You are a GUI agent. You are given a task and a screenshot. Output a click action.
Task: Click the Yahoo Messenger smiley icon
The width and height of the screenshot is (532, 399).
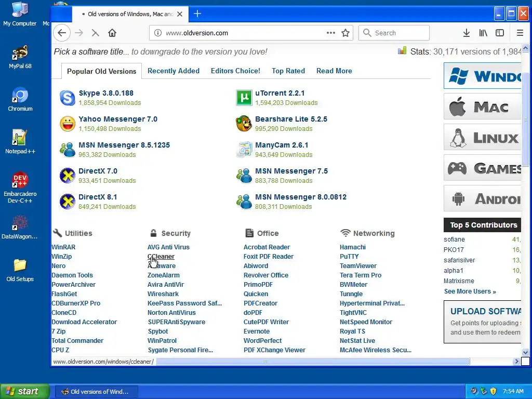[68, 124]
